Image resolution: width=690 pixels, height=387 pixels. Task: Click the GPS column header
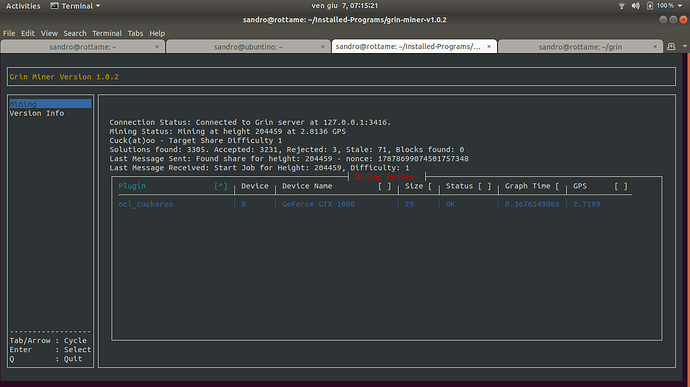580,186
